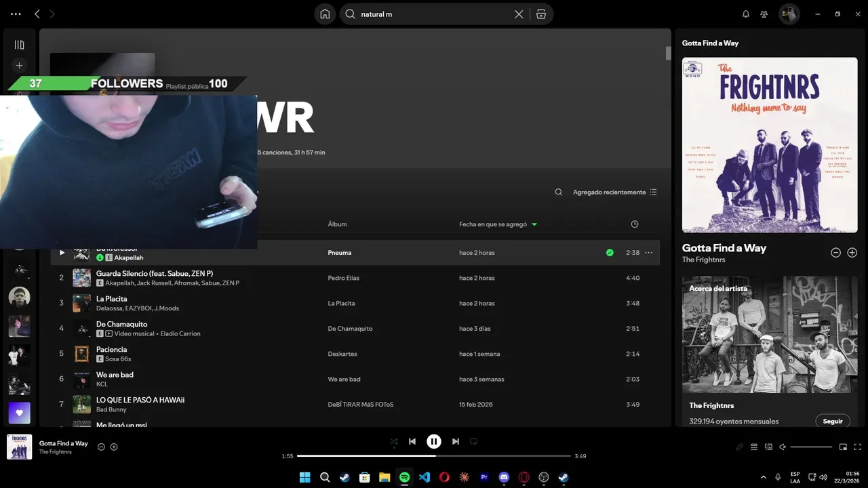Seek within the song progress bar
The height and width of the screenshot is (488, 868).
[x=434, y=456]
